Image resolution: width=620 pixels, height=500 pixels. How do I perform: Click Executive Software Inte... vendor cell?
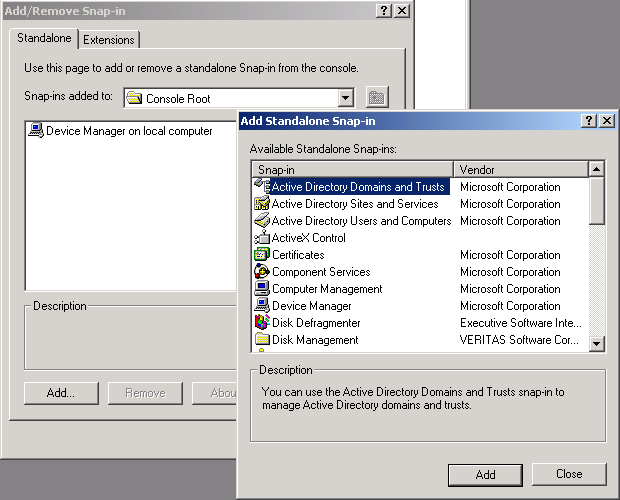[521, 323]
